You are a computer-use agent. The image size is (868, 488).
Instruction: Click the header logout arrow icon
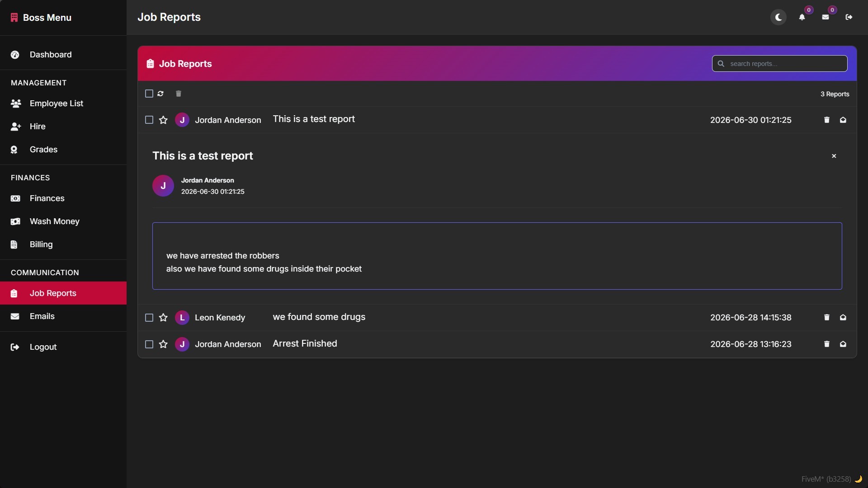(849, 17)
